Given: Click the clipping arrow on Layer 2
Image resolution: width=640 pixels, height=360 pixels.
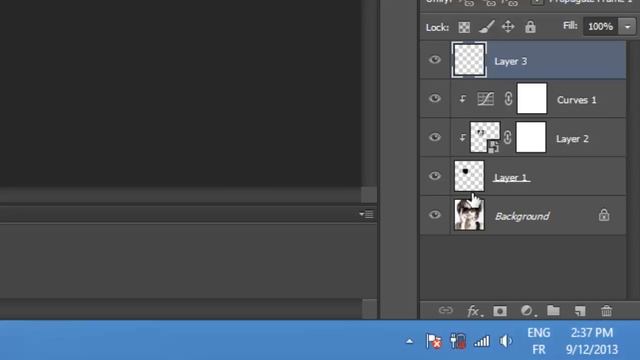Looking at the screenshot, I should [x=462, y=137].
